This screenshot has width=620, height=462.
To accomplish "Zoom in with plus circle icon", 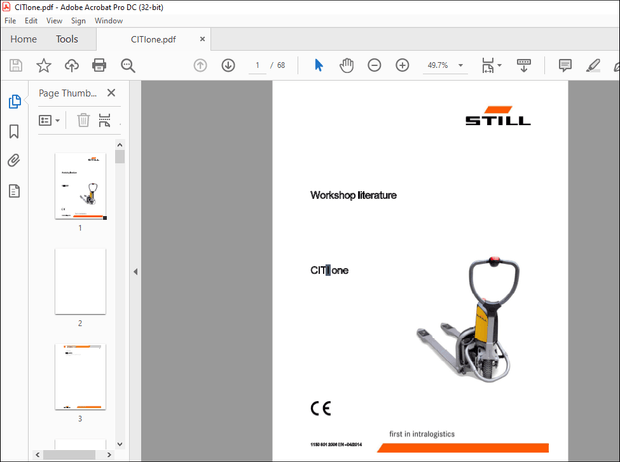I will (x=402, y=65).
